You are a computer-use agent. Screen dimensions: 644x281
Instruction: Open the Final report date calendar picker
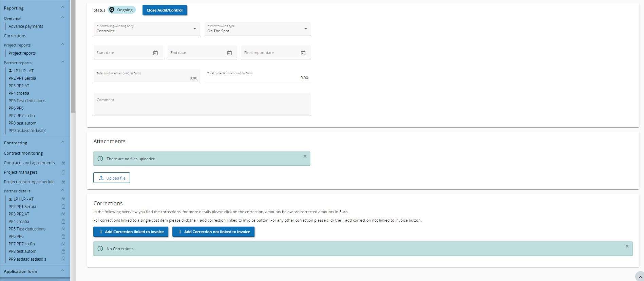pyautogui.click(x=303, y=53)
